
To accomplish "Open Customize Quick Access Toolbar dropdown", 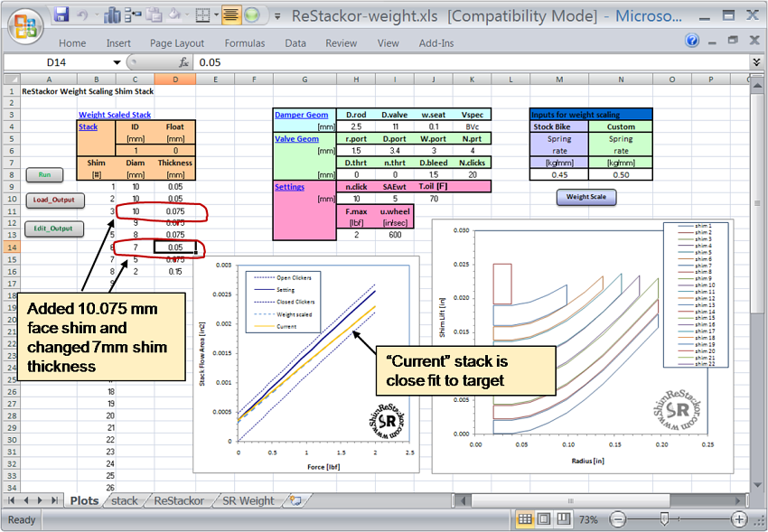I will [x=277, y=16].
